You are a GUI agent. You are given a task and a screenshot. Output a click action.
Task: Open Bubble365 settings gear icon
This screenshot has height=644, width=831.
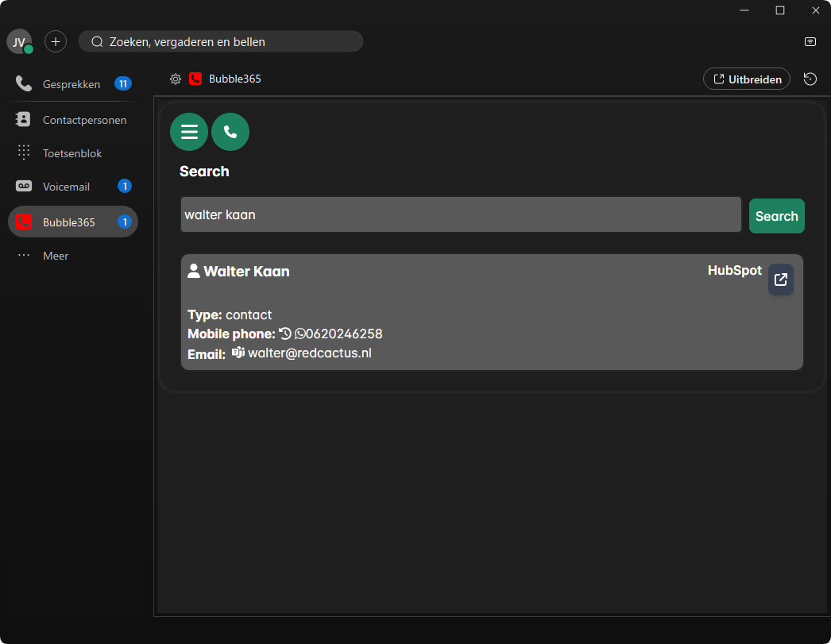(176, 79)
